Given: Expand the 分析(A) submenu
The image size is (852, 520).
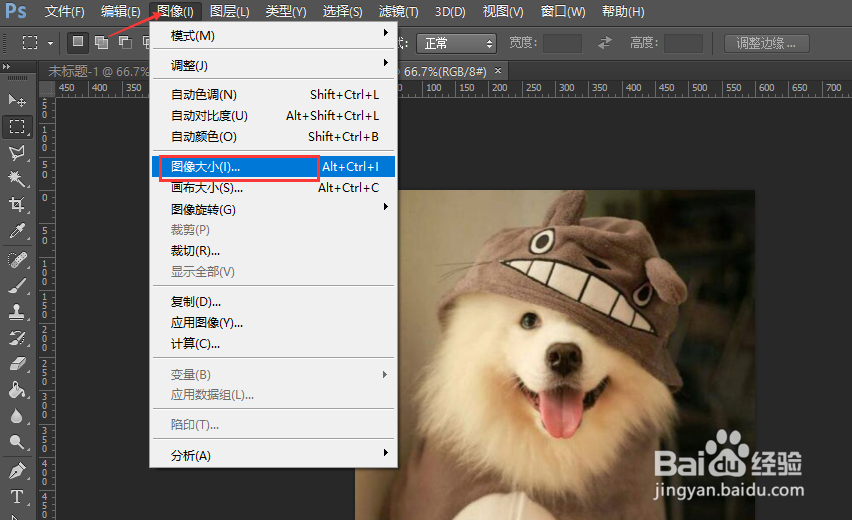Looking at the screenshot, I should (x=273, y=455).
